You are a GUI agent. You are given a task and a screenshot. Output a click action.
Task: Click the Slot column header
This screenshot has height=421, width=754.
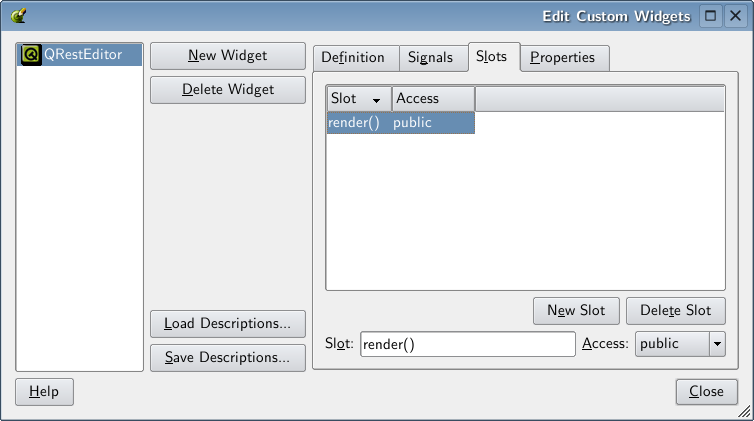point(359,99)
